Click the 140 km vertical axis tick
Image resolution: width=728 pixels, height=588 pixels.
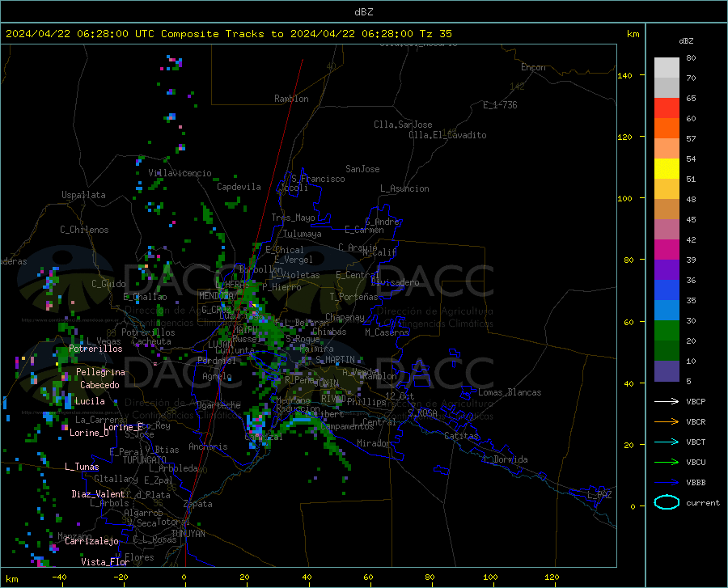tap(624, 75)
